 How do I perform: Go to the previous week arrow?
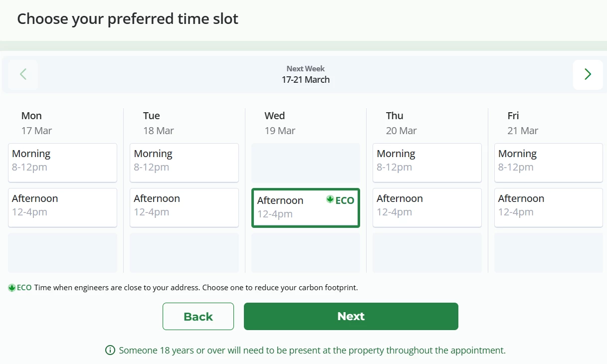[23, 75]
